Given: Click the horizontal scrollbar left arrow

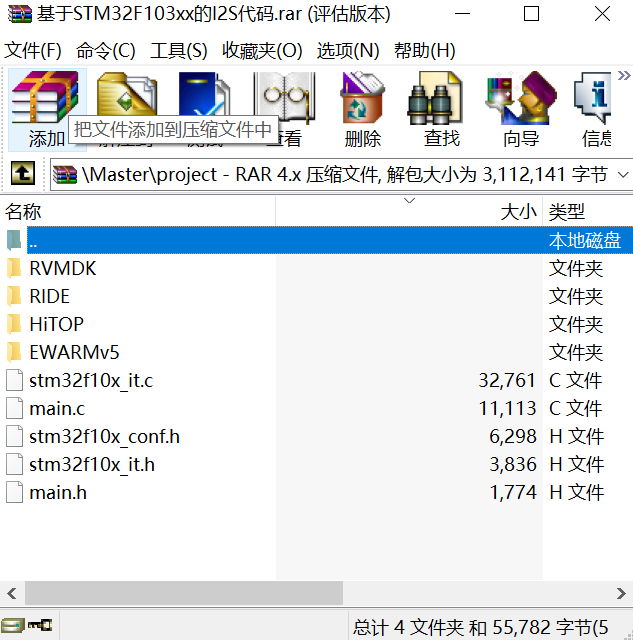Looking at the screenshot, I should pyautogui.click(x=12, y=593).
